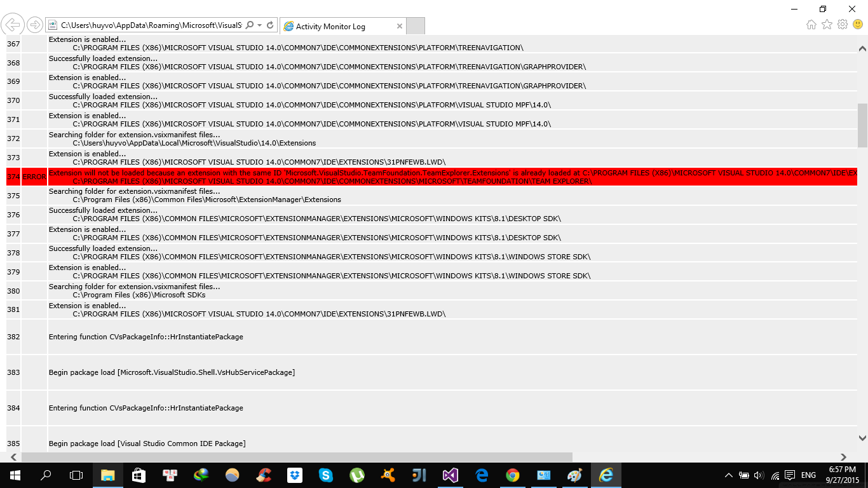This screenshot has height=488, width=868.
Task: Click the horizontal scrollbar thumb
Action: pos(297,457)
